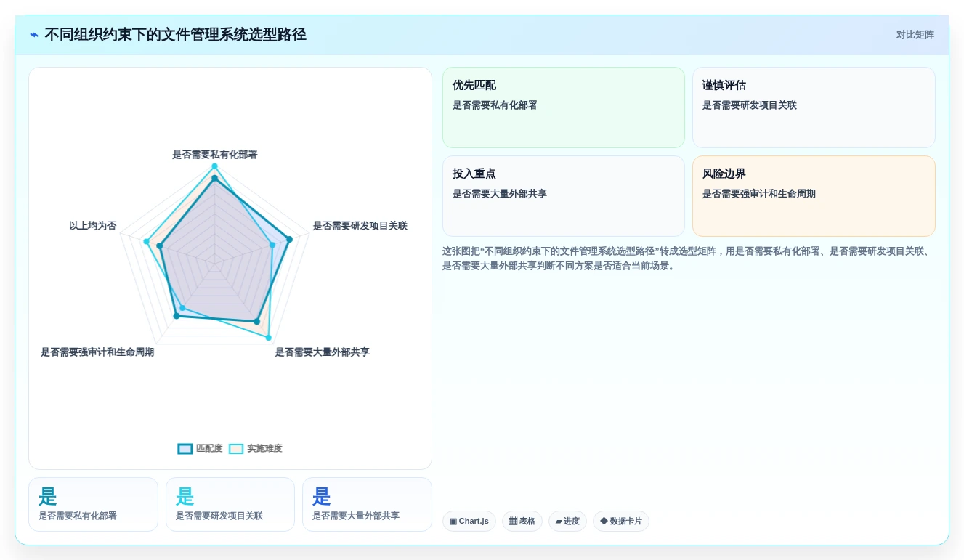
Task: Click radar axis label 是否需要私有化部署
Action: 214,155
